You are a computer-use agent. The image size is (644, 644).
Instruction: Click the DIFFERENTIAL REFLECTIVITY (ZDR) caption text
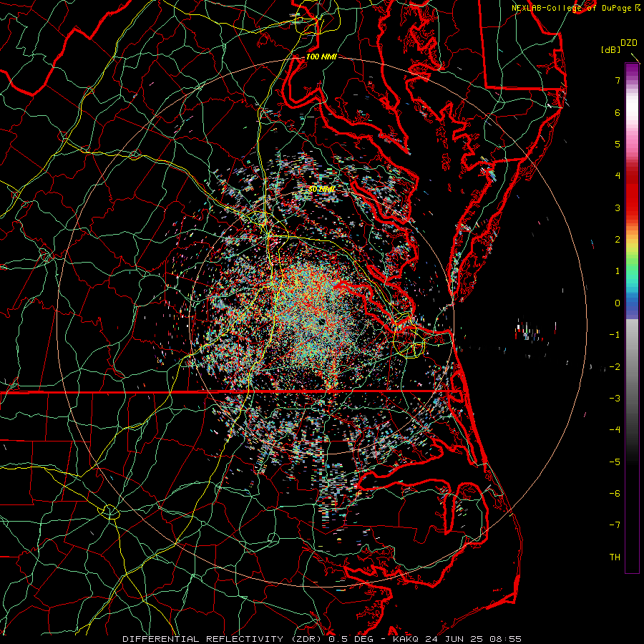[x=223, y=639]
